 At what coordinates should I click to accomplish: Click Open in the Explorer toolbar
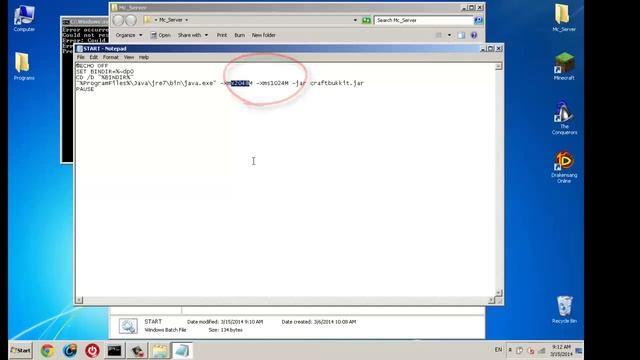coord(160,35)
